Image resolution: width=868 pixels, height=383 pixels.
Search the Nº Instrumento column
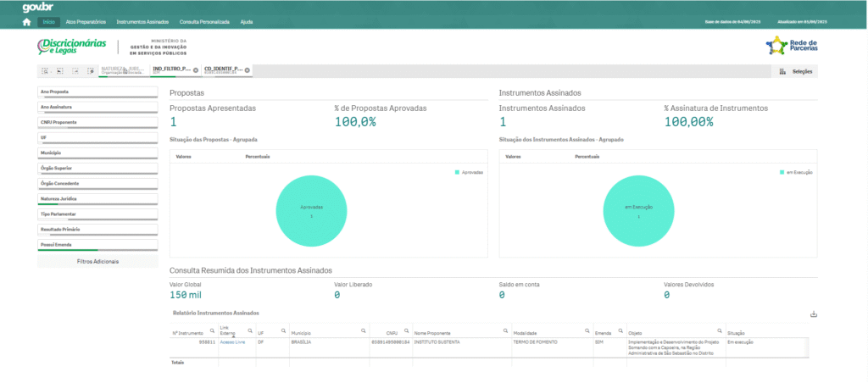pos(212,330)
